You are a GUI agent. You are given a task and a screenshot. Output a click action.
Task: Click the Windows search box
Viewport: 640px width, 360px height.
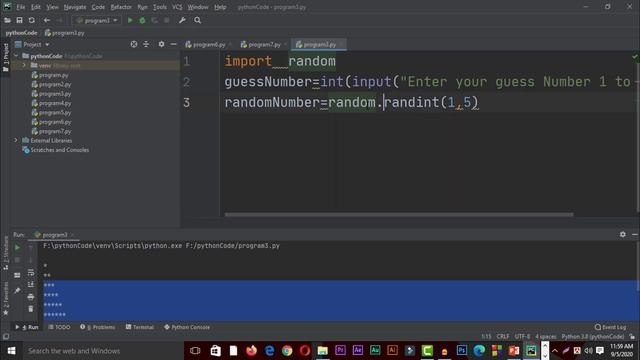[x=102, y=351]
